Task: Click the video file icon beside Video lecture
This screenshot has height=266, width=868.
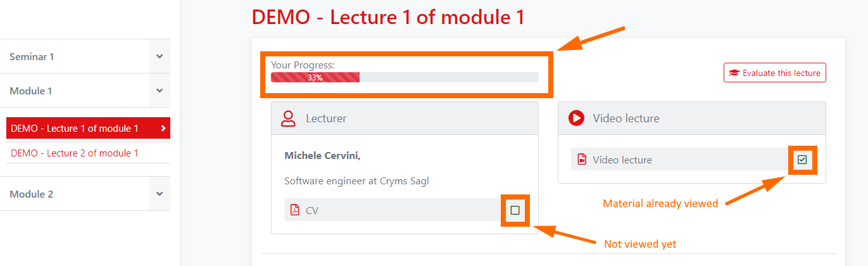Action: click(582, 160)
